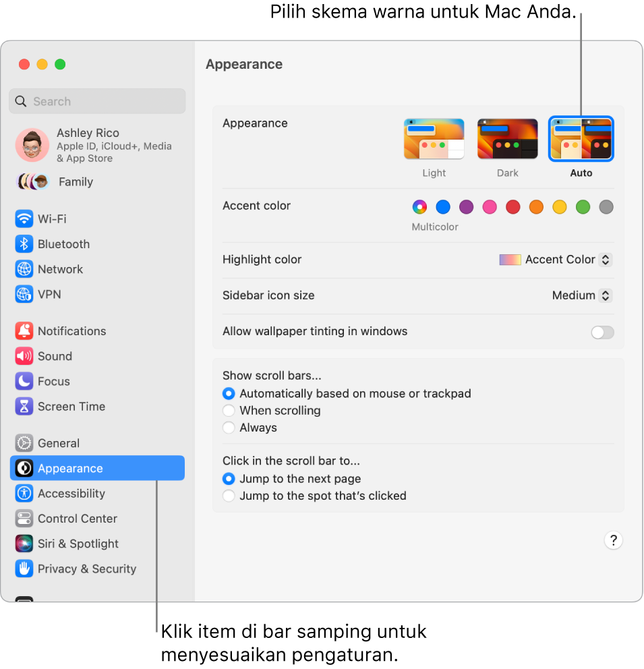Image resolution: width=644 pixels, height=669 pixels.
Task: Open the Notifications label in sidebar
Action: tap(72, 331)
